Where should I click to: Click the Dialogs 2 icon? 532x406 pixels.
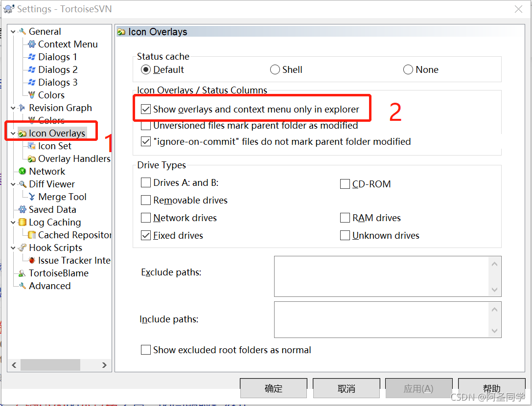31,69
